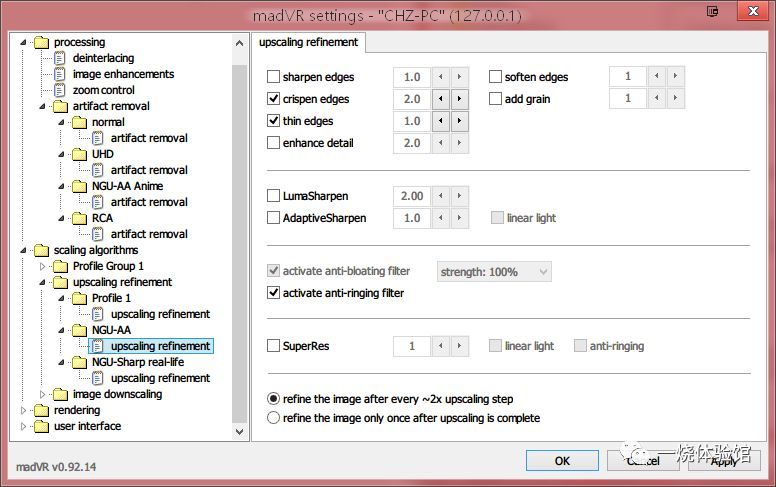Expand the Profile Group 1 node
Screen dimensions: 776x487
click(42, 266)
